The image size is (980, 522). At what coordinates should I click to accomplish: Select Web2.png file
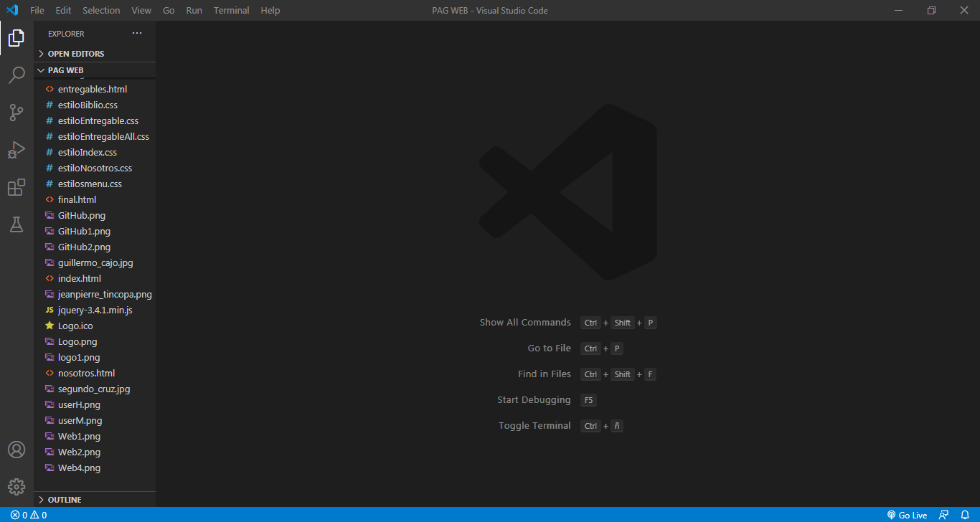(95, 452)
